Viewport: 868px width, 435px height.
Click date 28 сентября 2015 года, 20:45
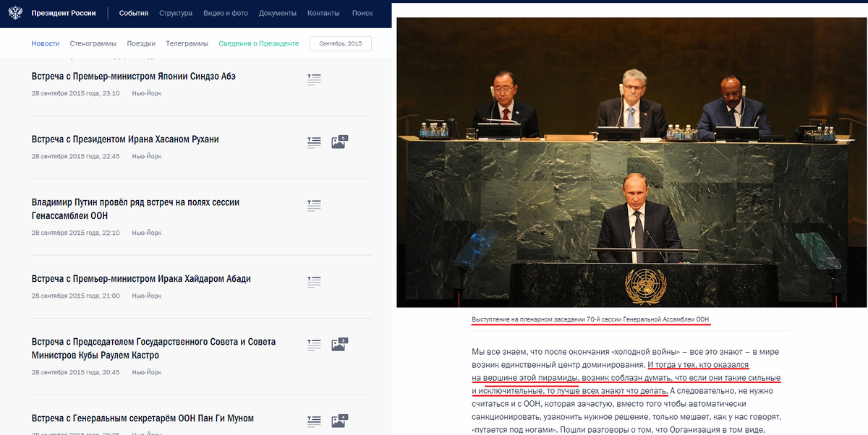coord(75,372)
